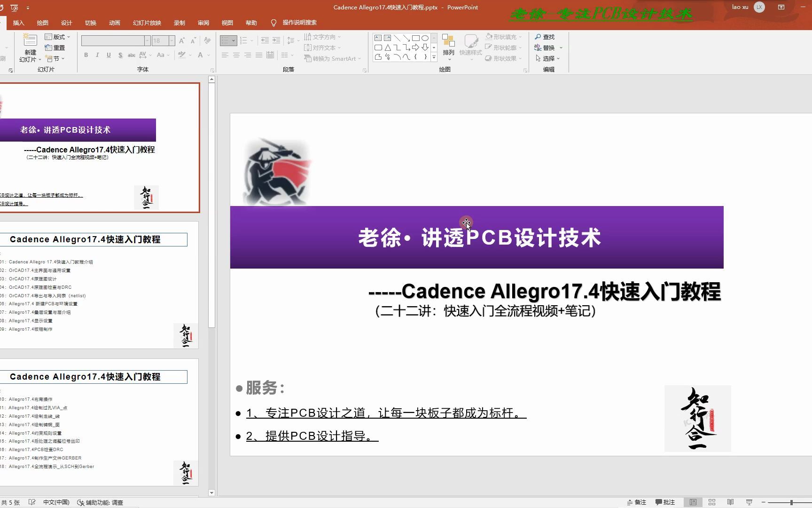Toggle strikethrough (abc)
This screenshot has width=812, height=508.
[x=132, y=55]
